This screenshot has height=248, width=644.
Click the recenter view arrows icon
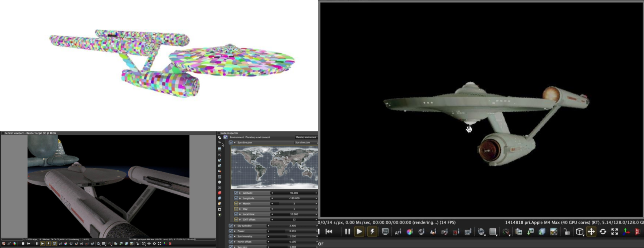coord(614,232)
